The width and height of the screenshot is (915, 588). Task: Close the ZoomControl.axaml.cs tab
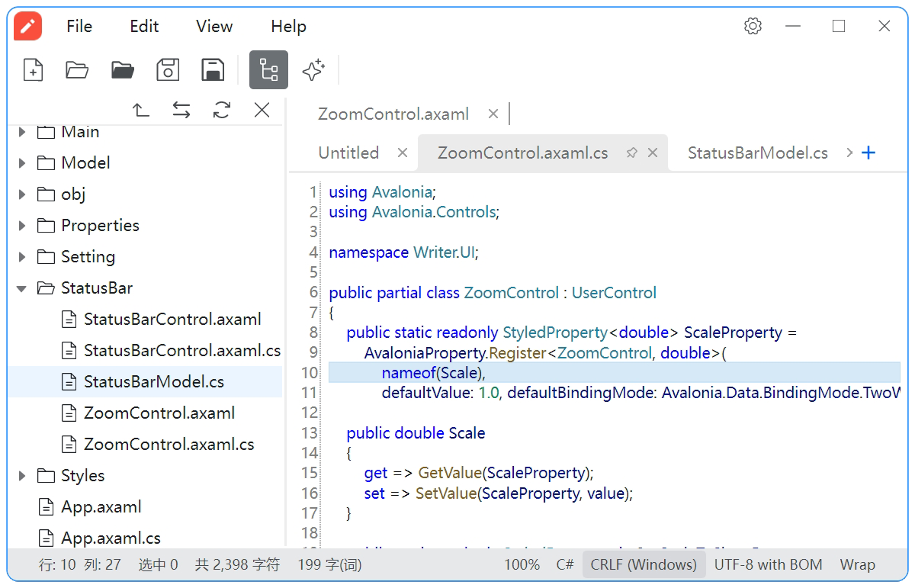point(653,153)
